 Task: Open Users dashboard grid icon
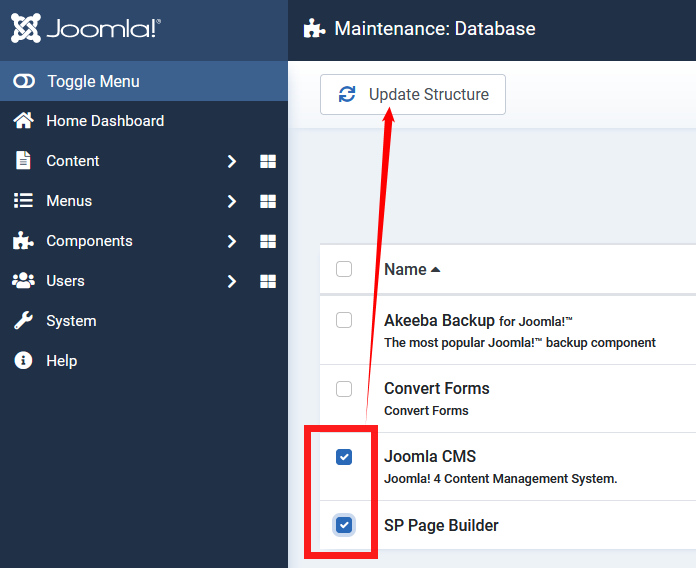[267, 281]
